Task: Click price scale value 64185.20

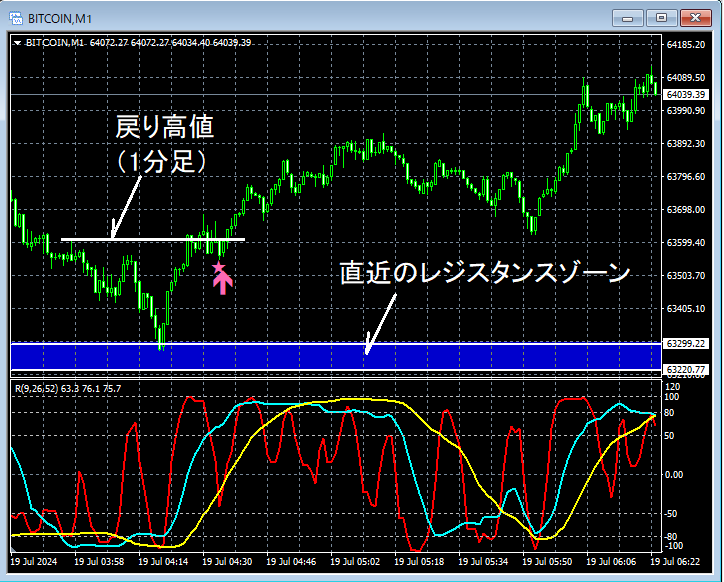Action: pyautogui.click(x=686, y=45)
